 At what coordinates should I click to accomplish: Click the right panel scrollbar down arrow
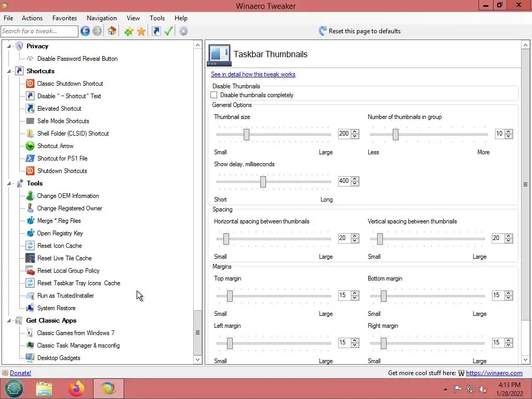526,360
